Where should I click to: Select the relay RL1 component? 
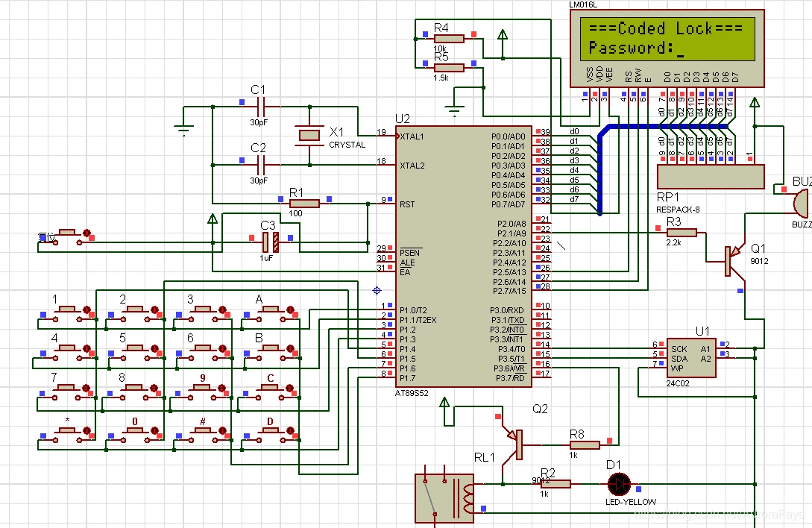[444, 498]
